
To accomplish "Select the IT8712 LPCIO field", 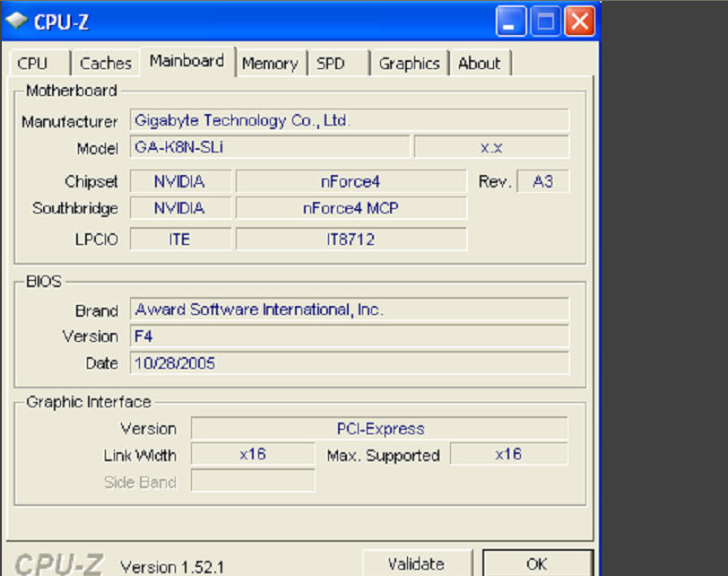I will pos(351,240).
